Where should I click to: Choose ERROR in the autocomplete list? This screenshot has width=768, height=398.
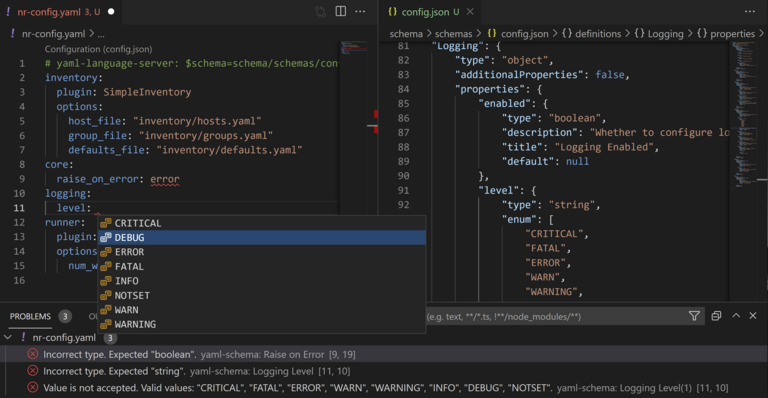262,252
